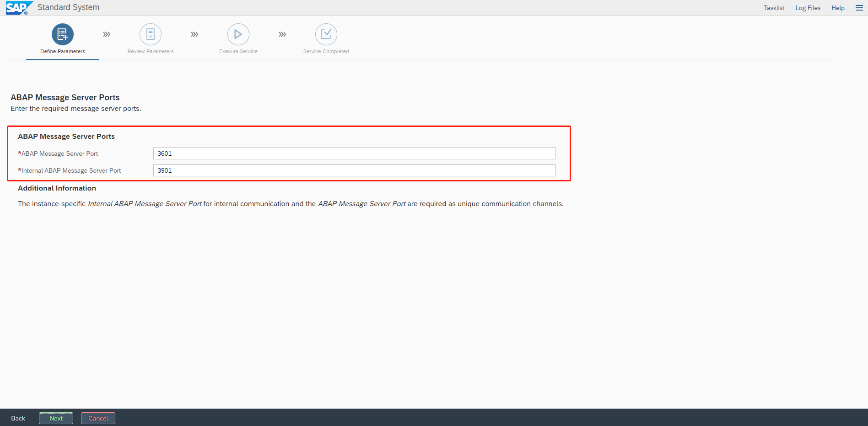Open the Help link in header

838,8
